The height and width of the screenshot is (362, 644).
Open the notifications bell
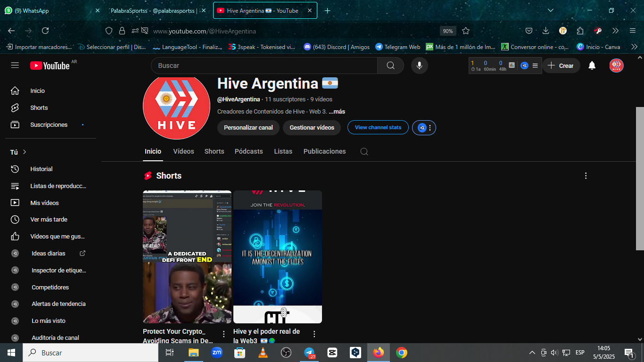coord(592,66)
